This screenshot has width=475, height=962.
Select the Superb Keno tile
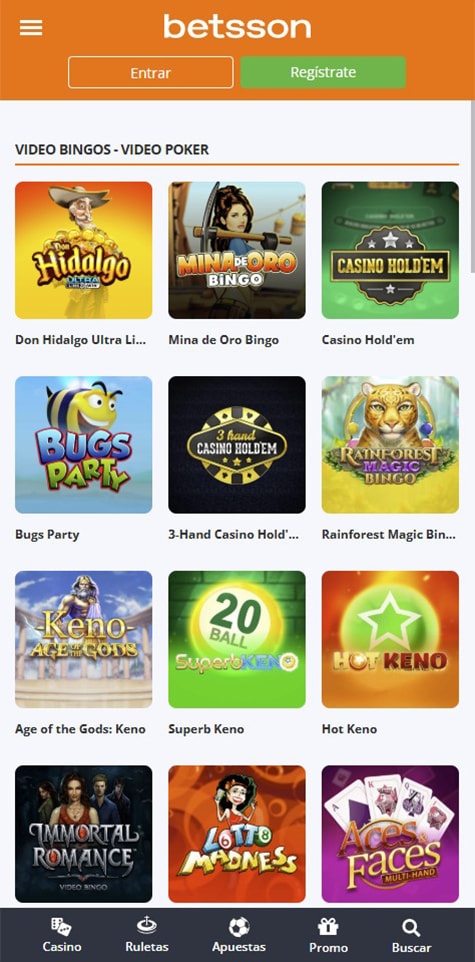(x=237, y=639)
